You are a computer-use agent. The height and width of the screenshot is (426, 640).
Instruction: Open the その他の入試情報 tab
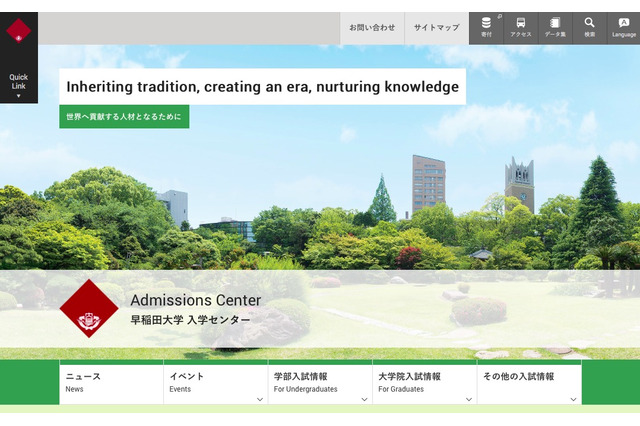[x=529, y=382]
